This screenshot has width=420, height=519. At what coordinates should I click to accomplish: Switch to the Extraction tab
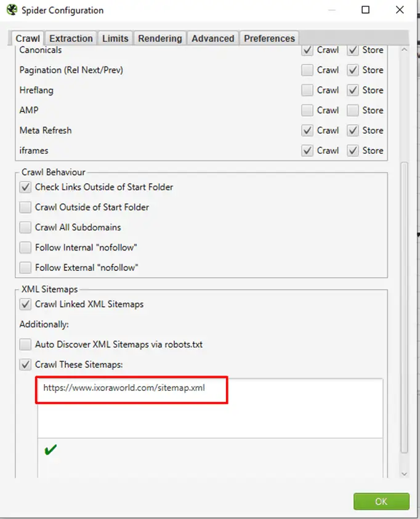pos(71,38)
